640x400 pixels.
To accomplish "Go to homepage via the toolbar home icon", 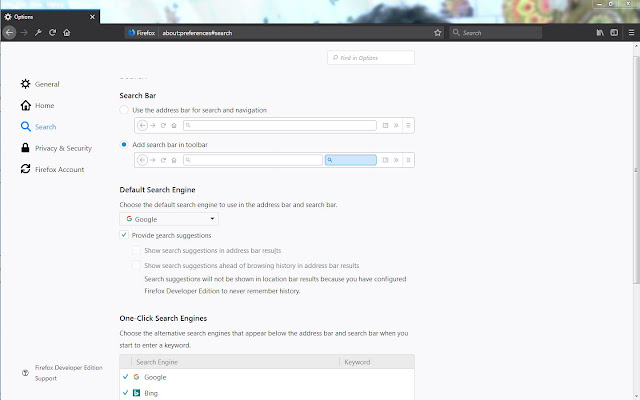I will [67, 33].
